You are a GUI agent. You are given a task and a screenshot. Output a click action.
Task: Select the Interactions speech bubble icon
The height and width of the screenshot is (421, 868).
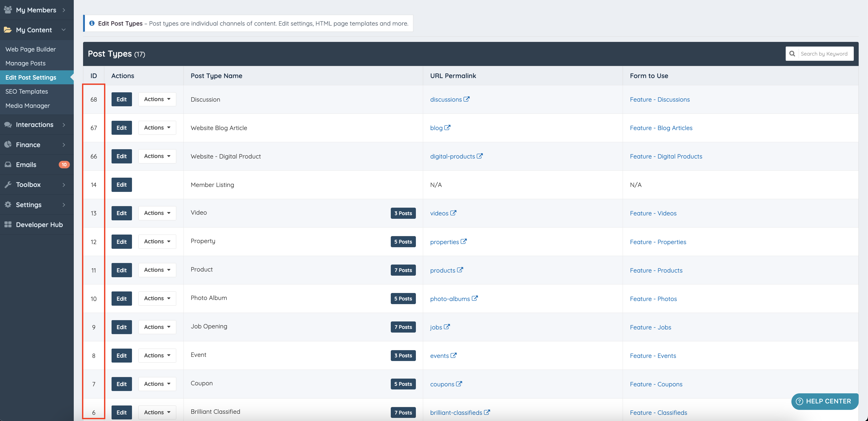9,124
